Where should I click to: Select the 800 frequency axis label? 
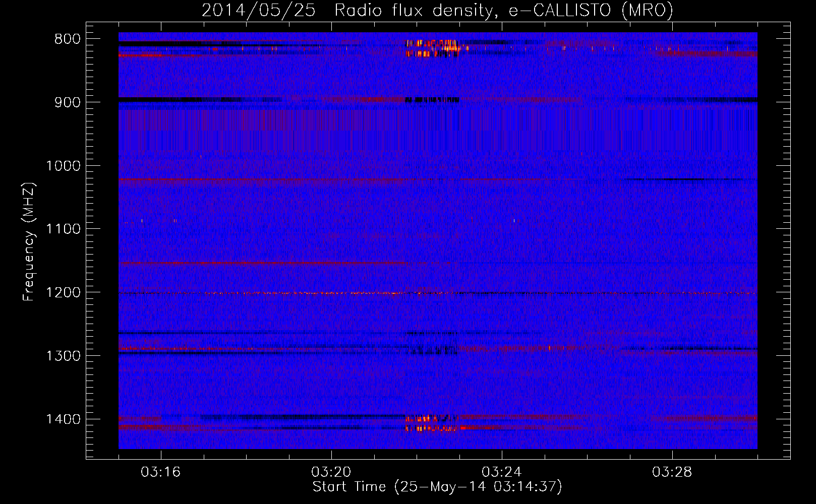(x=68, y=39)
